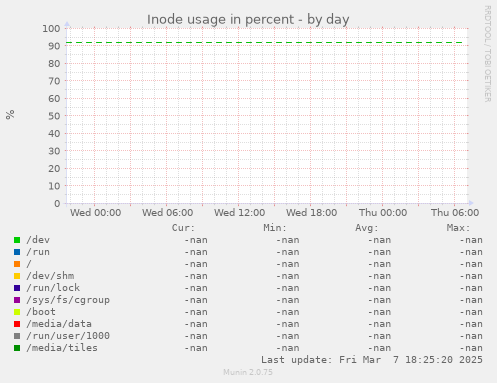The height and width of the screenshot is (383, 497).
Task: Click the Cur value '-nan' for /media/tiles
Action: [196, 348]
